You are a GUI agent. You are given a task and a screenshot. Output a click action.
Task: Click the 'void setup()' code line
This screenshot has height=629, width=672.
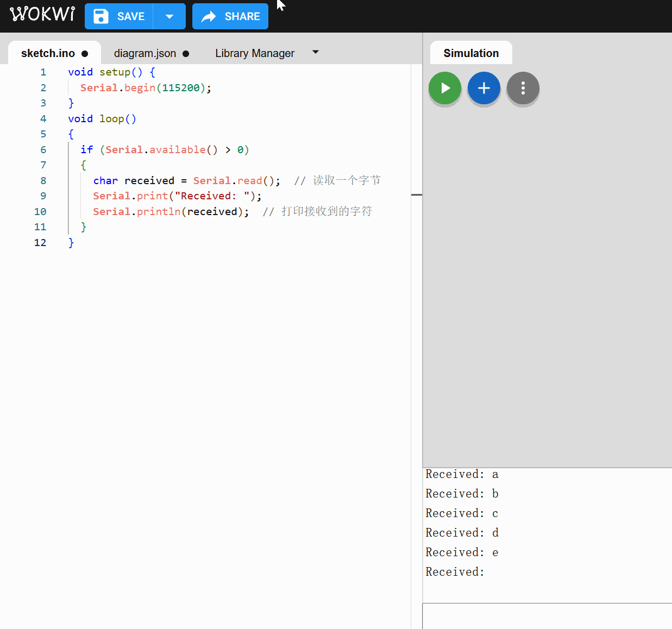coord(111,72)
